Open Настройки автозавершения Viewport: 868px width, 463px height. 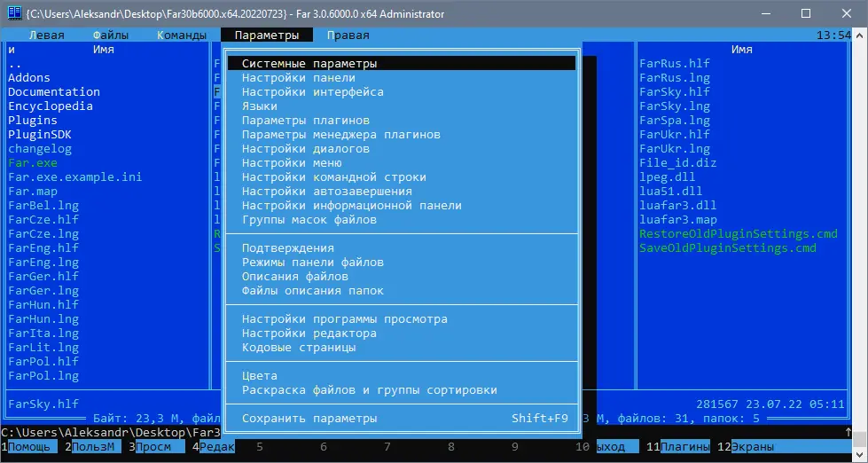(402, 192)
